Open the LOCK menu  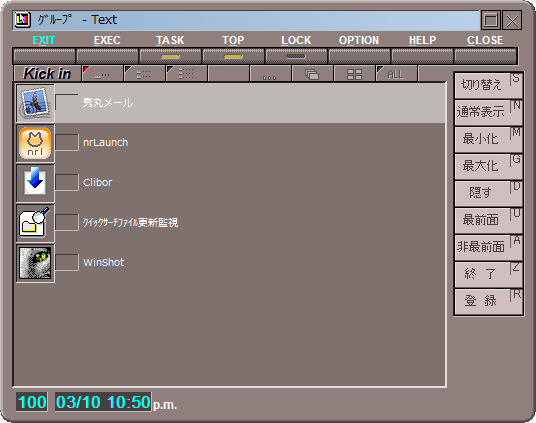point(296,40)
